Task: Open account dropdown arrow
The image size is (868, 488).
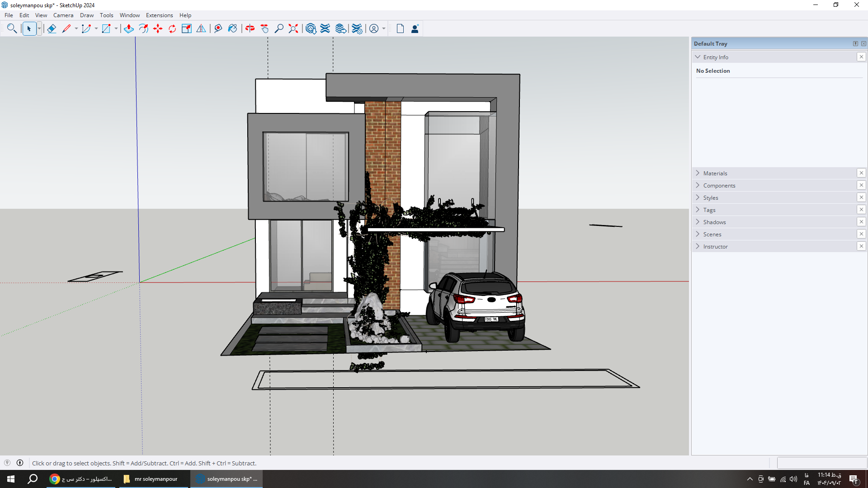Action: (x=384, y=28)
